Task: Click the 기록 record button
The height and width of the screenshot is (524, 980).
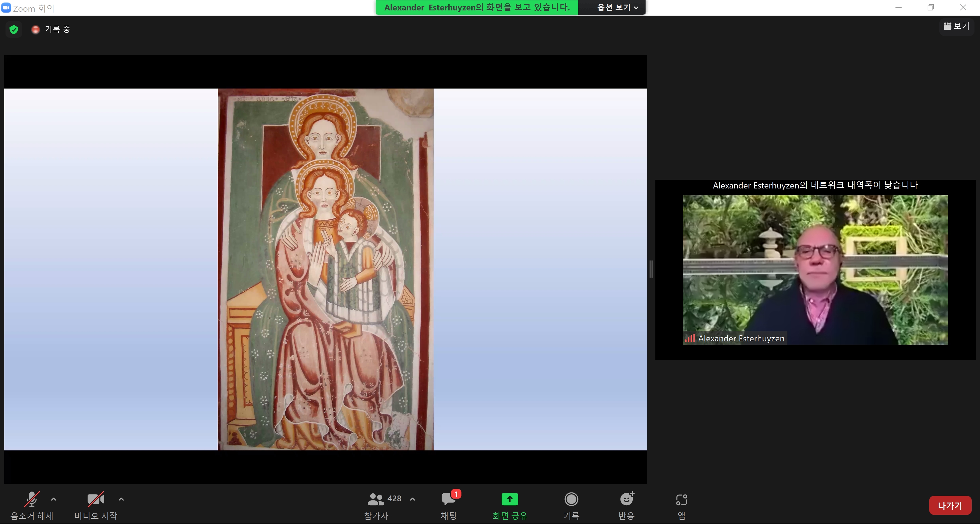Action: 571,506
